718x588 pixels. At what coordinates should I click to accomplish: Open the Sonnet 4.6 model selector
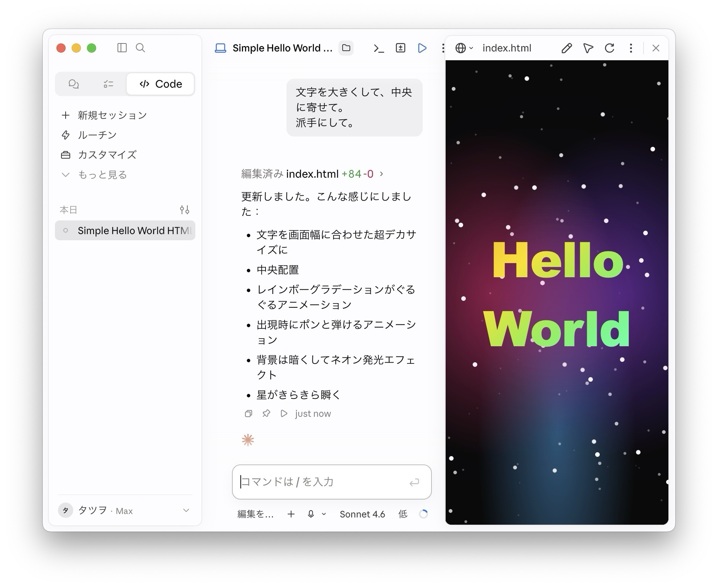tap(362, 514)
